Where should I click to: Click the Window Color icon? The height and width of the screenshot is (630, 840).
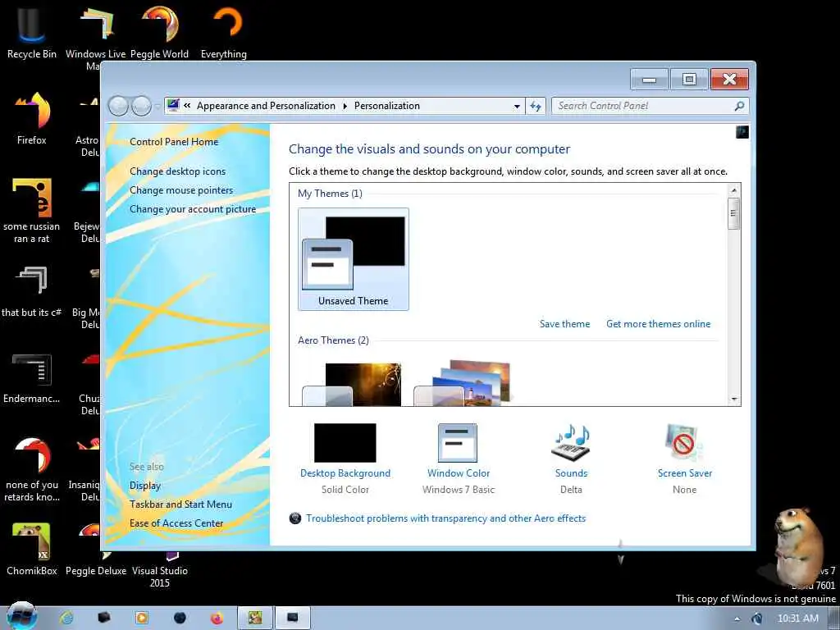pyautogui.click(x=458, y=442)
